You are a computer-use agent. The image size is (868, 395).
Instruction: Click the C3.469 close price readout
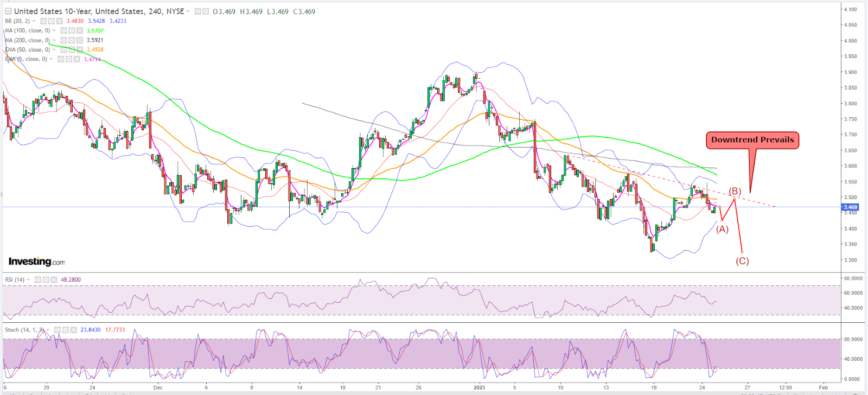click(x=304, y=11)
